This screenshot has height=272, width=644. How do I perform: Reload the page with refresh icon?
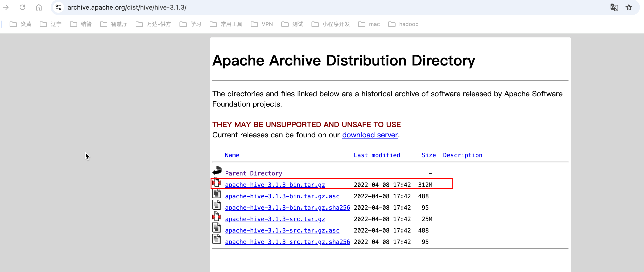23,8
